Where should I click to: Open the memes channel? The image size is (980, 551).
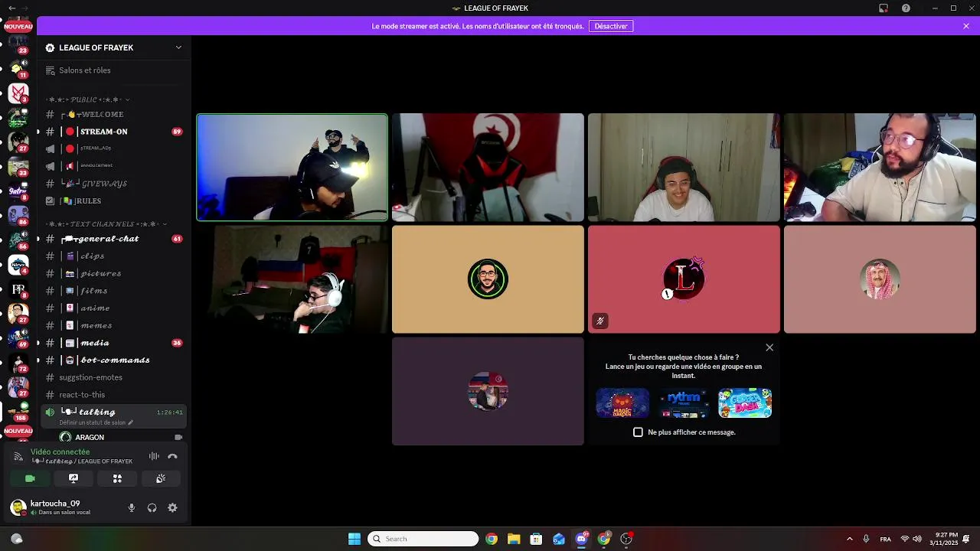[115, 325]
